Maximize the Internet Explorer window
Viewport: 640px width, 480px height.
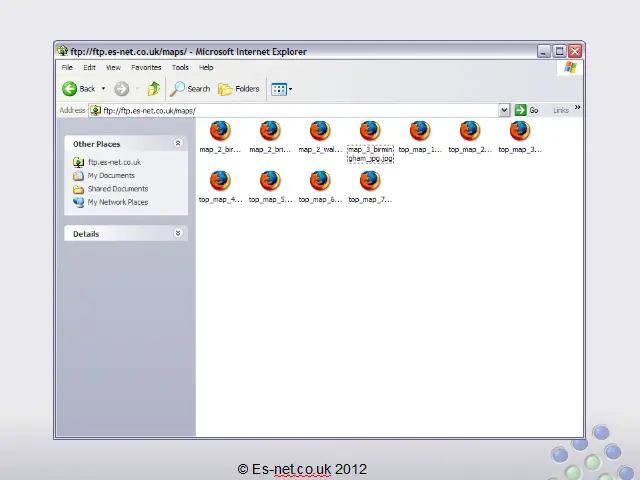[559, 51]
